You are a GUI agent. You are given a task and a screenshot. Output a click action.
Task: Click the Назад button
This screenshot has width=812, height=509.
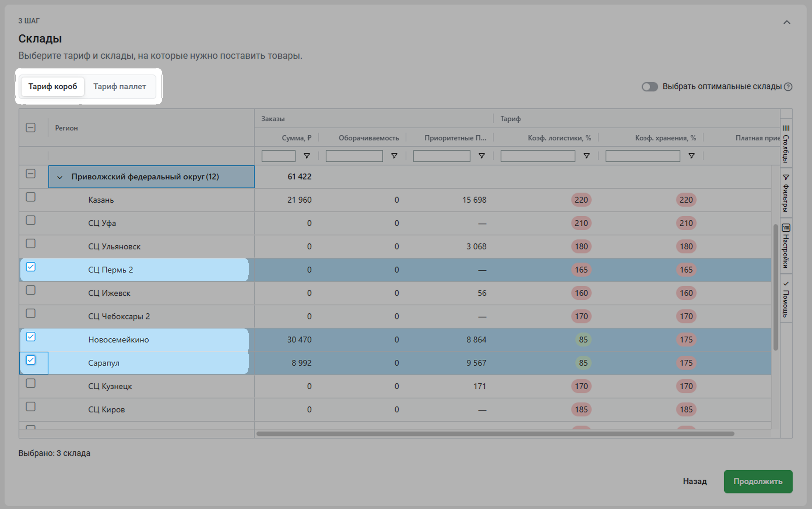(695, 481)
